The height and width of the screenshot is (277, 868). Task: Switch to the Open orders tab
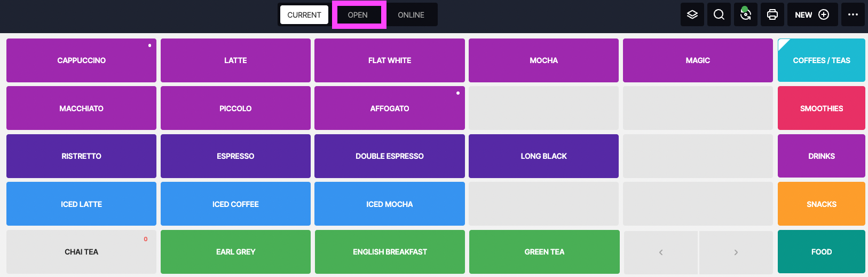pos(358,15)
